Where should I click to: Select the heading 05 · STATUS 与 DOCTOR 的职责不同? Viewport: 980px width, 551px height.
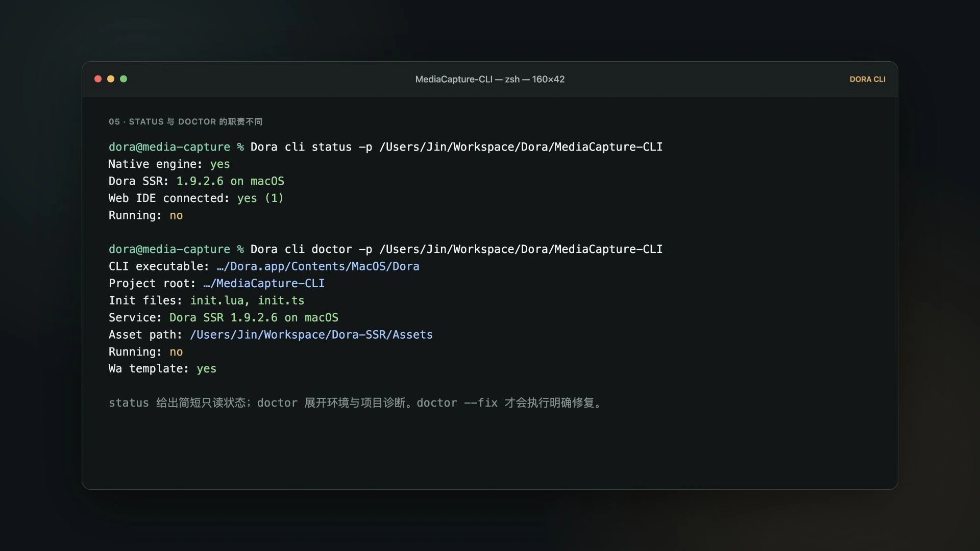(x=186, y=121)
